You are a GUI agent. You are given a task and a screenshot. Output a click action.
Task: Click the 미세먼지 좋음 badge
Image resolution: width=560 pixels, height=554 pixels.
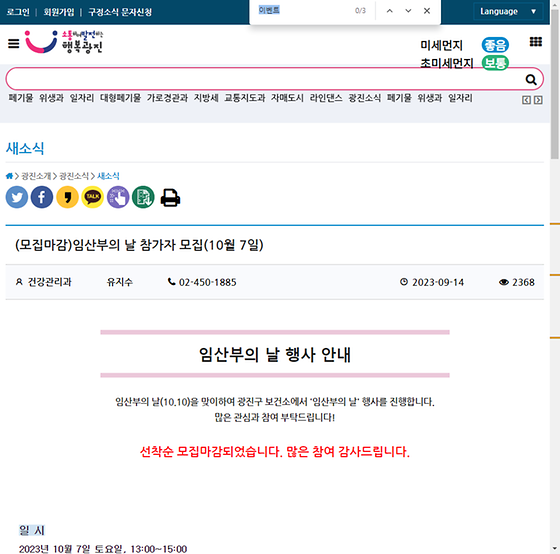click(495, 45)
